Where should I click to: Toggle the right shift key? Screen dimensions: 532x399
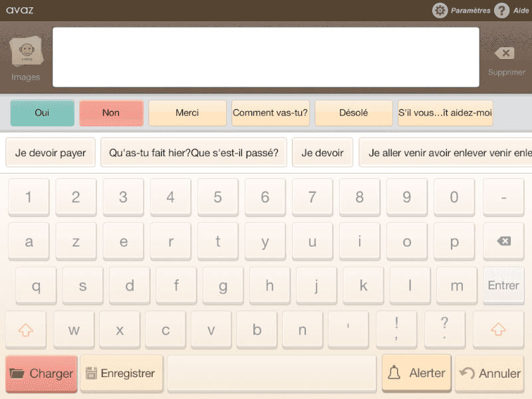pyautogui.click(x=498, y=330)
